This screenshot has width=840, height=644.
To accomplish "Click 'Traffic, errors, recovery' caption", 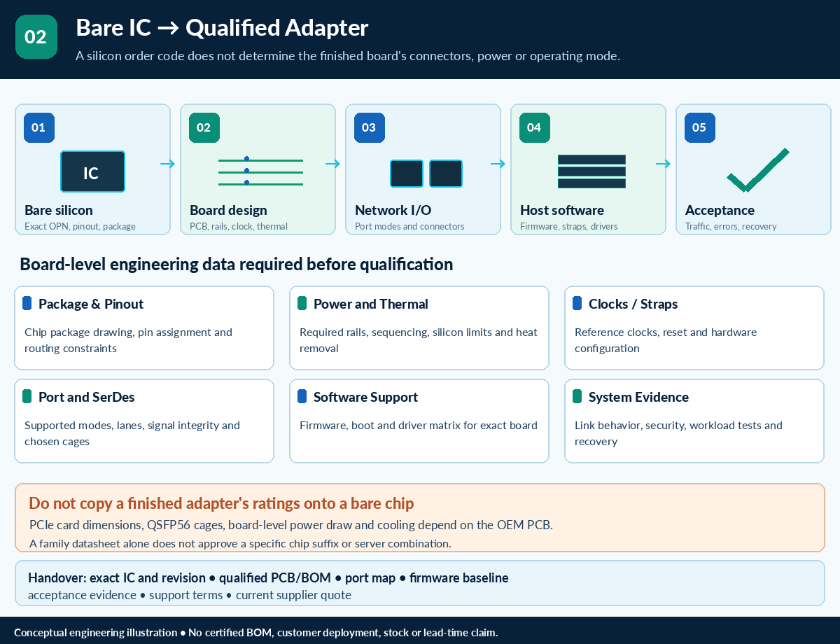I will (x=731, y=226).
